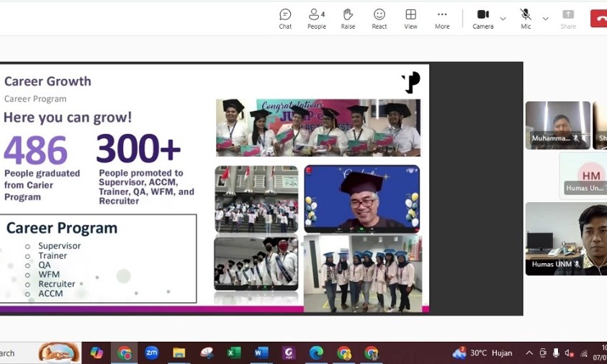The width and height of the screenshot is (607, 364).
Task: Turn on the Camera
Action: coord(482,19)
